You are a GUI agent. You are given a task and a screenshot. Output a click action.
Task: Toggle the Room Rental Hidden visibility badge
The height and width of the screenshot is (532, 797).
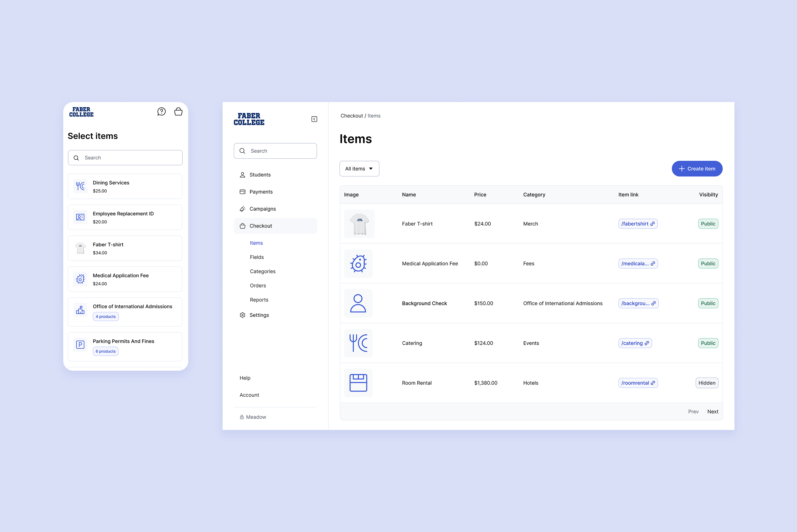click(707, 383)
